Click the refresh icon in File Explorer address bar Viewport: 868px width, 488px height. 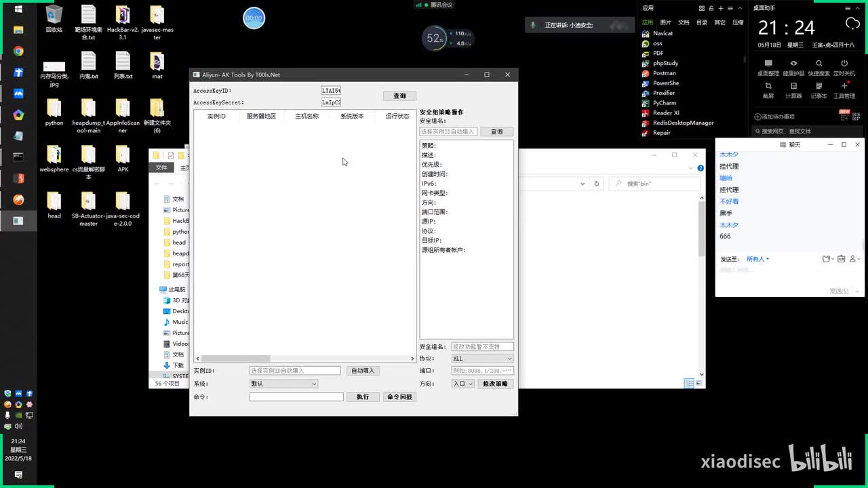597,184
